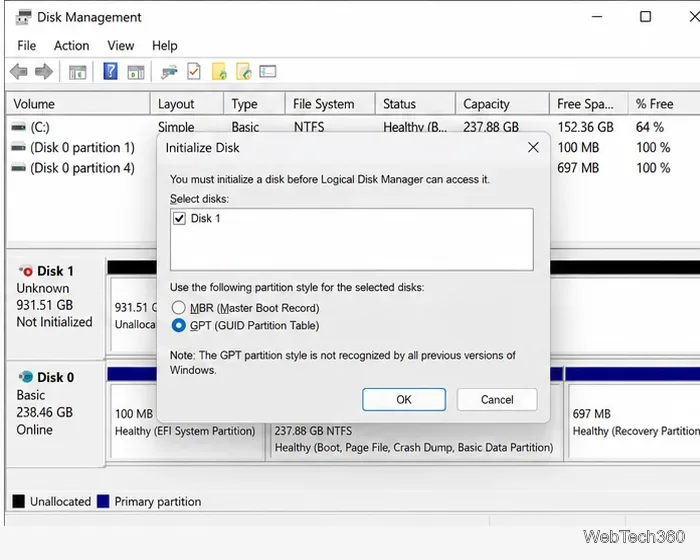Image resolution: width=700 pixels, height=560 pixels.
Task: Click drive icon beside Disk 0 partition 1
Action: pyautogui.click(x=18, y=147)
